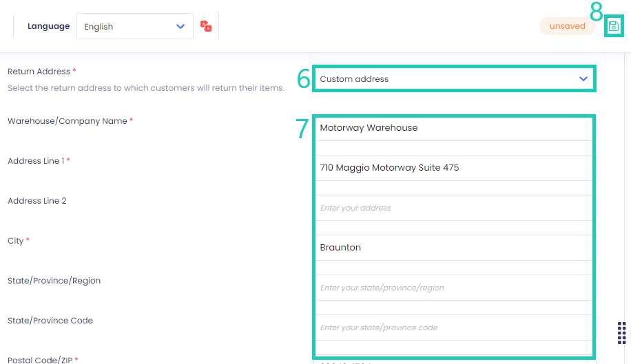Click the return address description text
Viewport: 631px width, 364px height.
(145, 88)
